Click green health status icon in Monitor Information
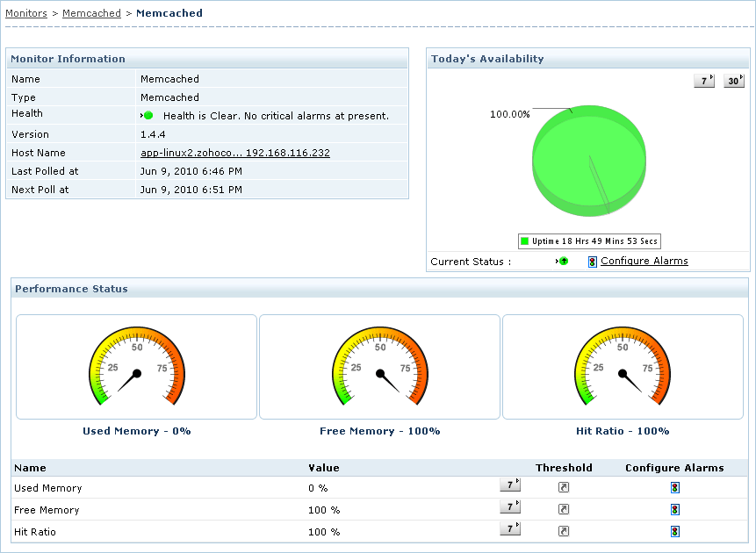Screen dimensions: 756x553 tap(148, 116)
